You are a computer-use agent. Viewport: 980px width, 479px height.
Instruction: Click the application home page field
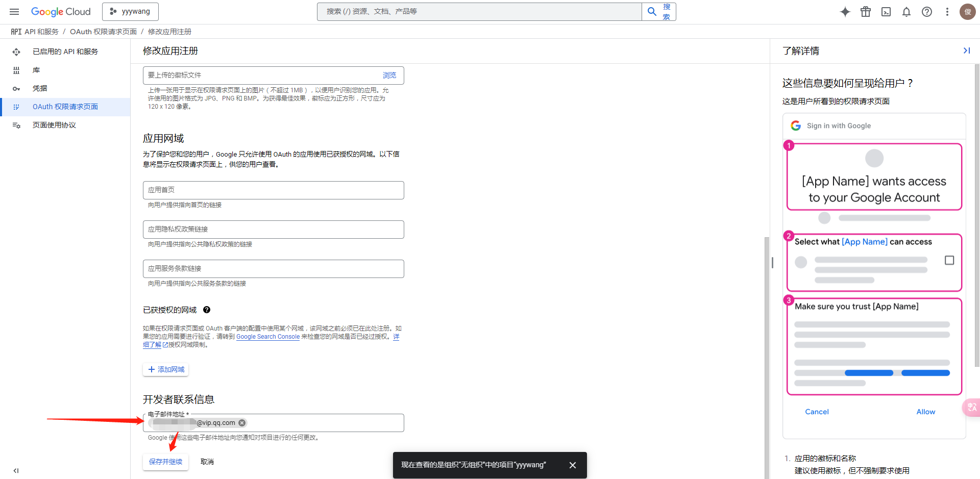[273, 190]
